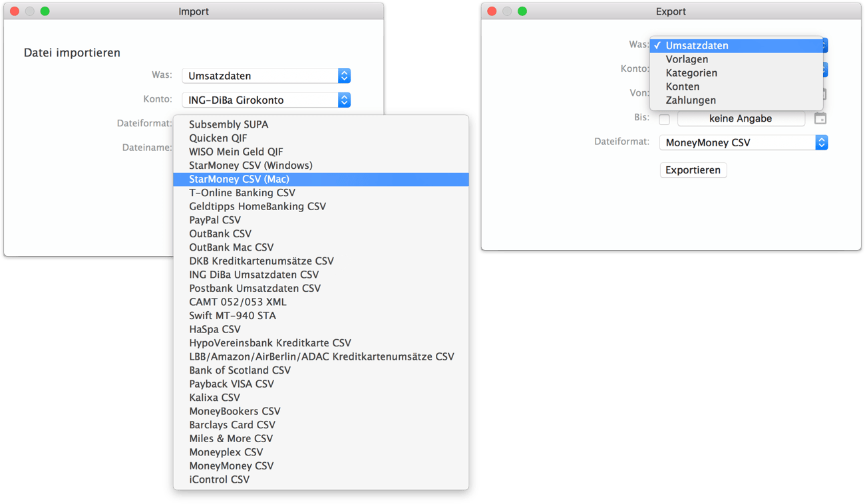Close the Import window
Screen dimensions: 865x504
[15, 11]
